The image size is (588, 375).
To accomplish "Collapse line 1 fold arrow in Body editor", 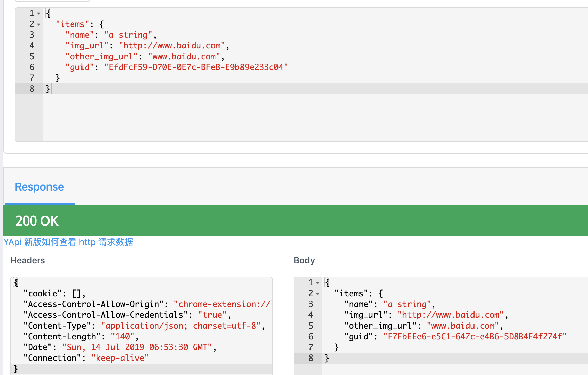I will point(317,282).
